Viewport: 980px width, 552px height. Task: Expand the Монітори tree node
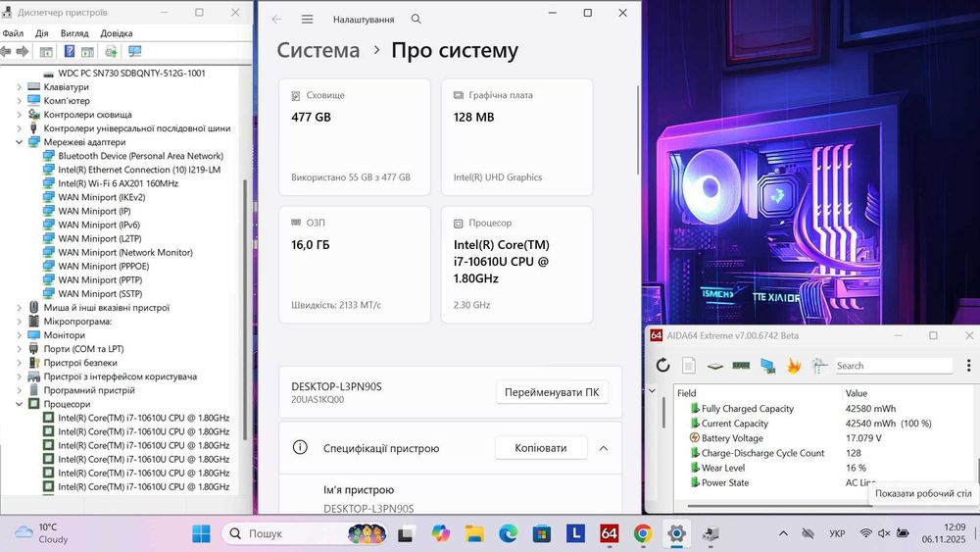click(19, 335)
